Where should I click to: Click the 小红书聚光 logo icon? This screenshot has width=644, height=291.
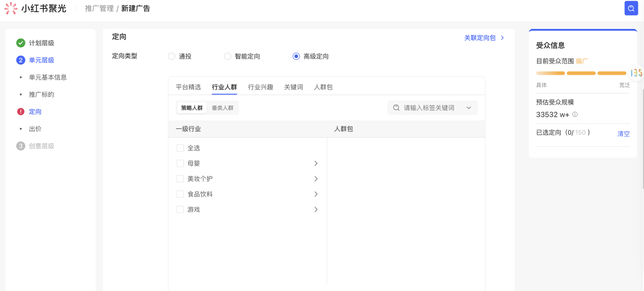point(11,8)
